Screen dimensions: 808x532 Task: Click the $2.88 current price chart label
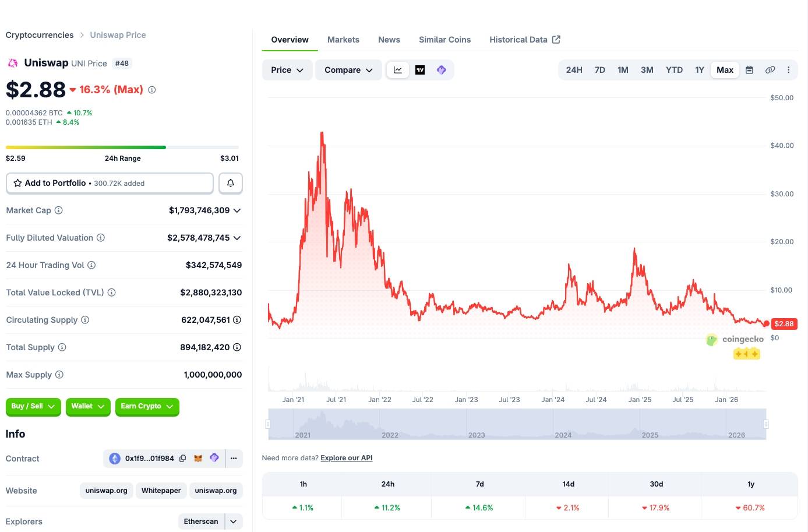point(784,324)
